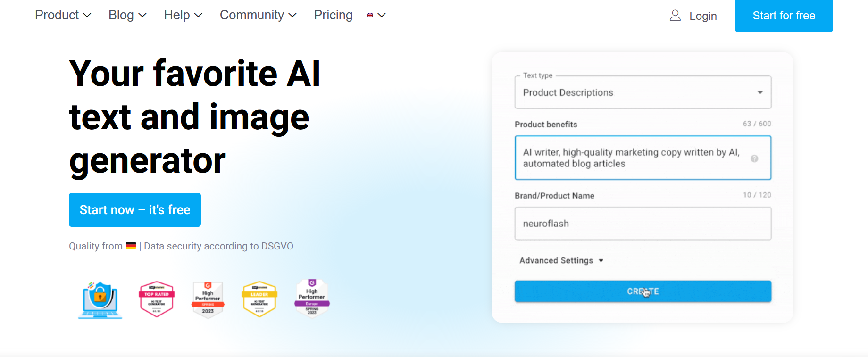Click the data security laptop padlock badge
The image size is (868, 357).
[x=100, y=300]
